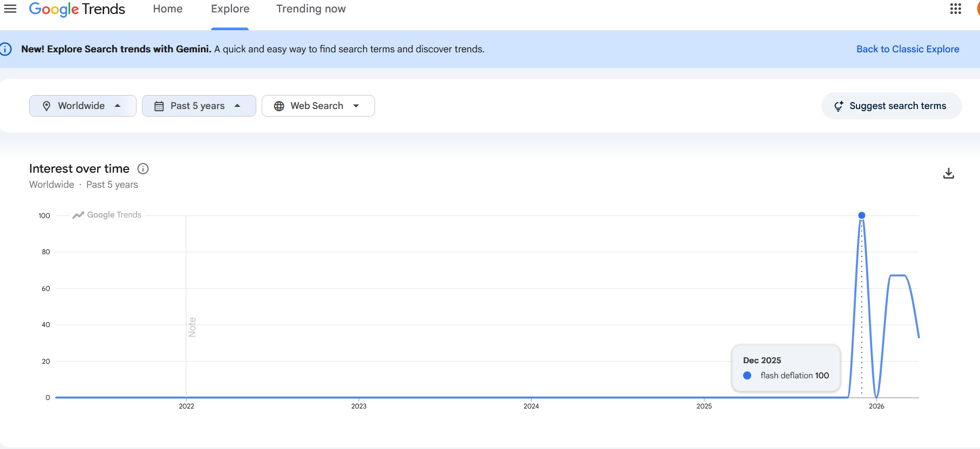Click the 20 y-axis label
The width and height of the screenshot is (980, 449).
point(46,362)
